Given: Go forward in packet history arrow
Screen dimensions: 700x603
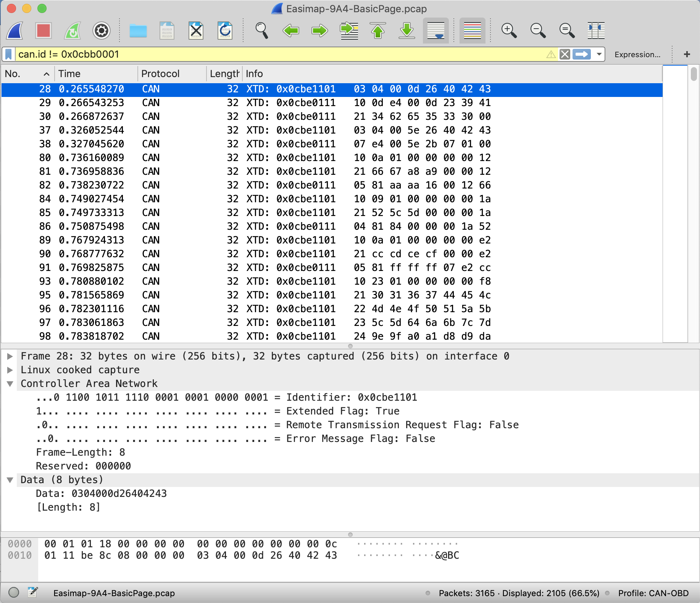Looking at the screenshot, I should 320,31.
